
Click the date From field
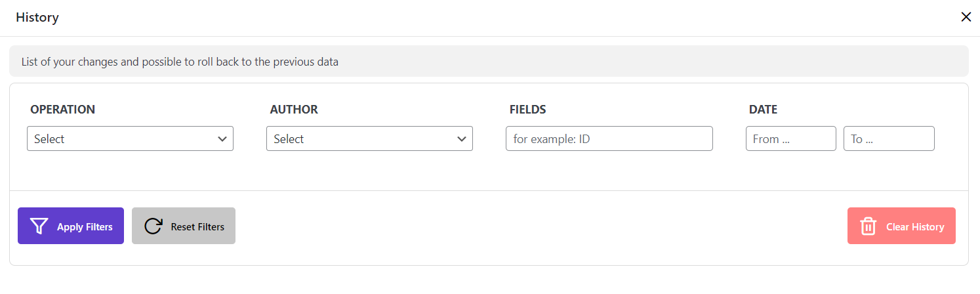[x=790, y=138]
